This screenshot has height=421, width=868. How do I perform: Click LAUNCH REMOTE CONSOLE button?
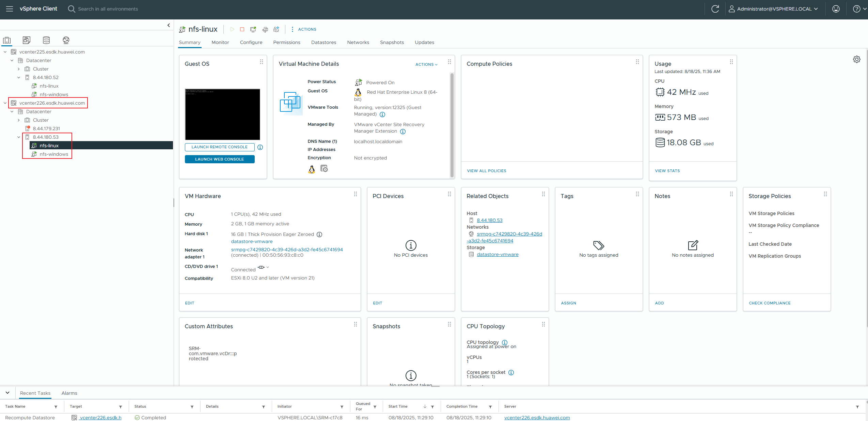click(x=220, y=147)
